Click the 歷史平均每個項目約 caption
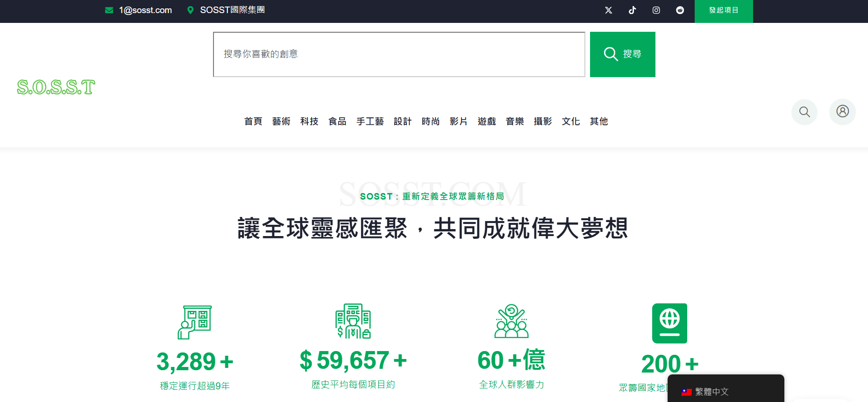 [353, 385]
